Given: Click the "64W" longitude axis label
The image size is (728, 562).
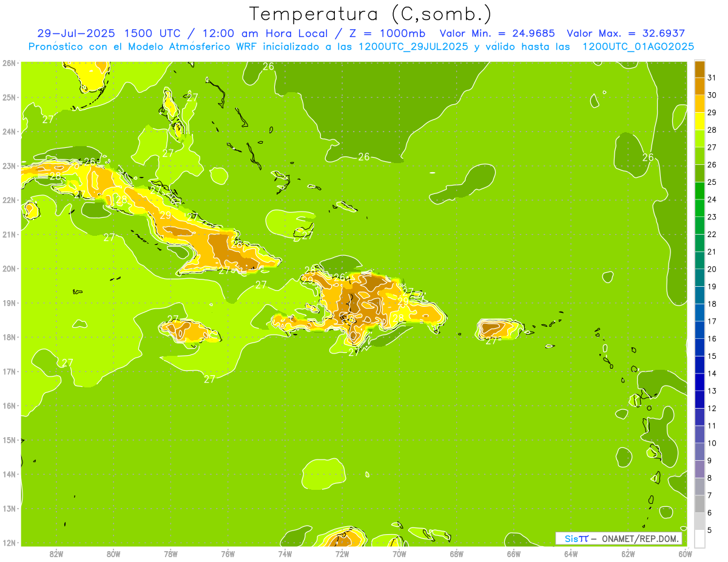Looking at the screenshot, I should [x=571, y=554].
